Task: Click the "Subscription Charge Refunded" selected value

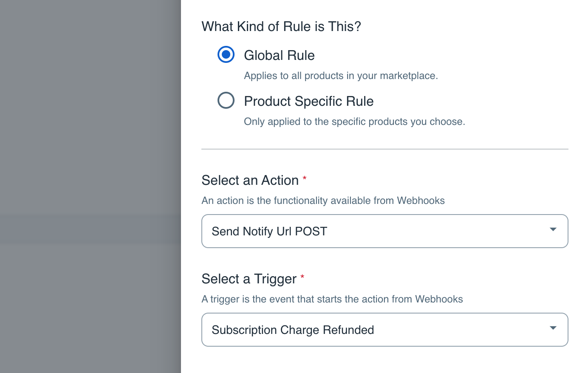Action: tap(293, 330)
